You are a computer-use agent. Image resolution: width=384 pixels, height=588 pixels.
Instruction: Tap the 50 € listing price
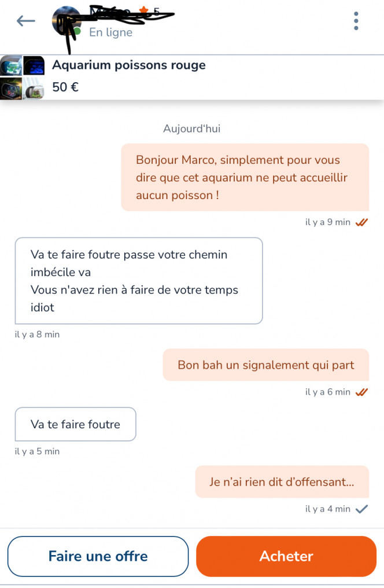[65, 87]
